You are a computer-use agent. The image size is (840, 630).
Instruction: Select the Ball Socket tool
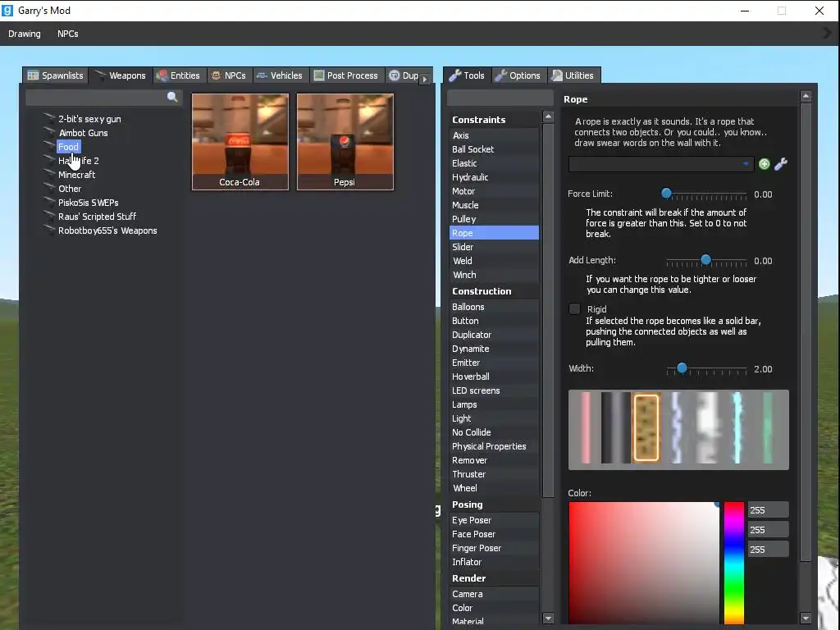494,149
